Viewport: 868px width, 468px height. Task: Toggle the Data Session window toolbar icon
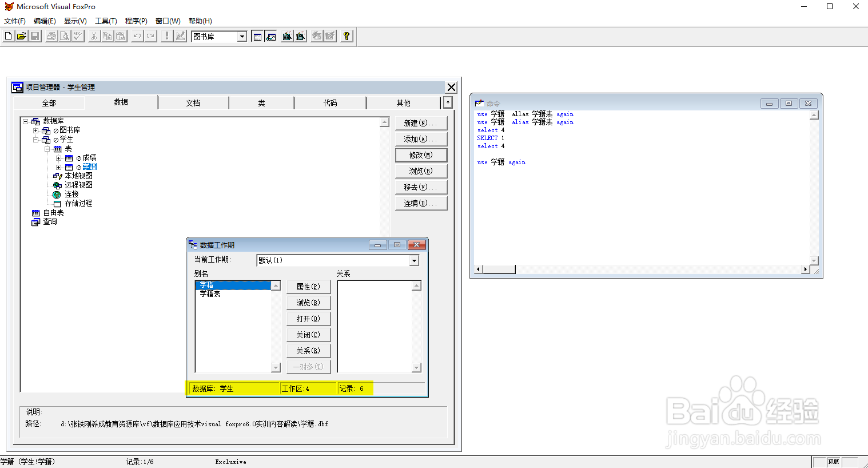271,36
